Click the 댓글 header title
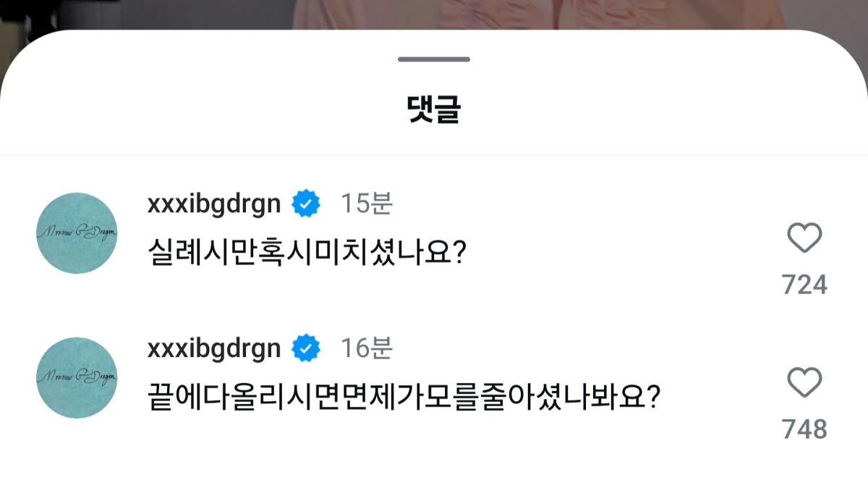Viewport: 868px width, 480px height. (x=434, y=109)
